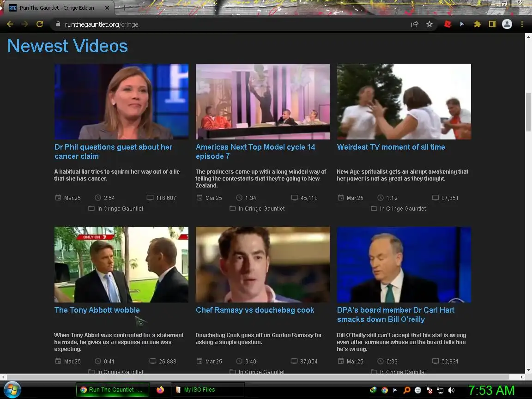Click the 87,651 view count

click(450, 198)
